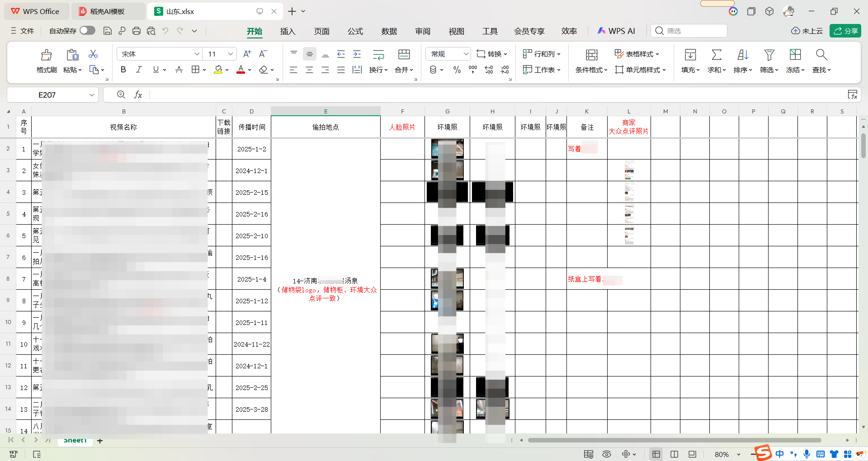Click the Save icon in quick toolbar
The width and height of the screenshot is (868, 461).
tap(108, 31)
